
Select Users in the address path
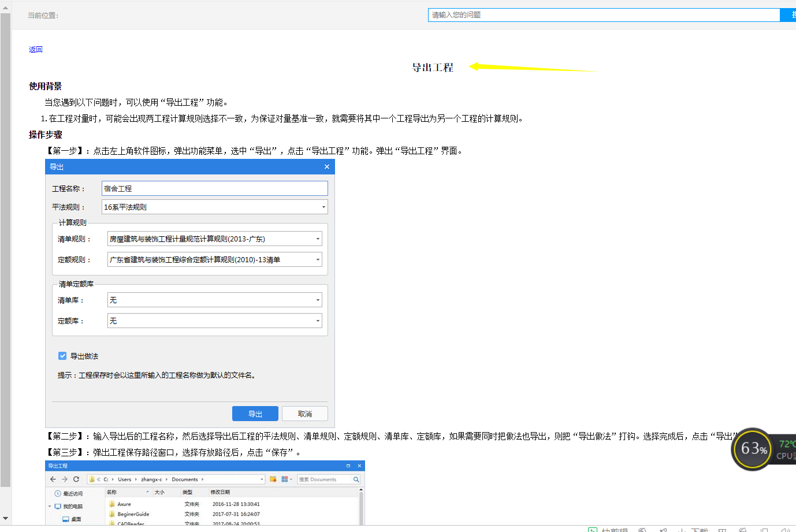125,479
